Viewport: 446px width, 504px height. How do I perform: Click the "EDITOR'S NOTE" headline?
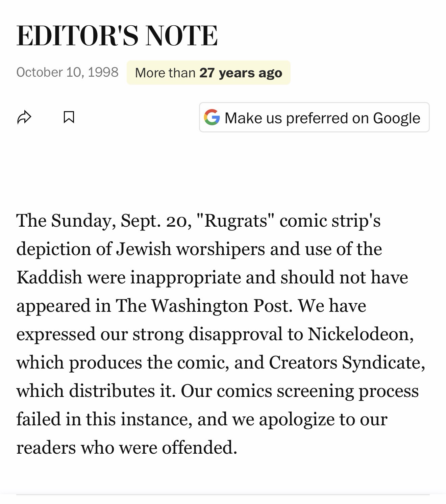click(x=117, y=35)
